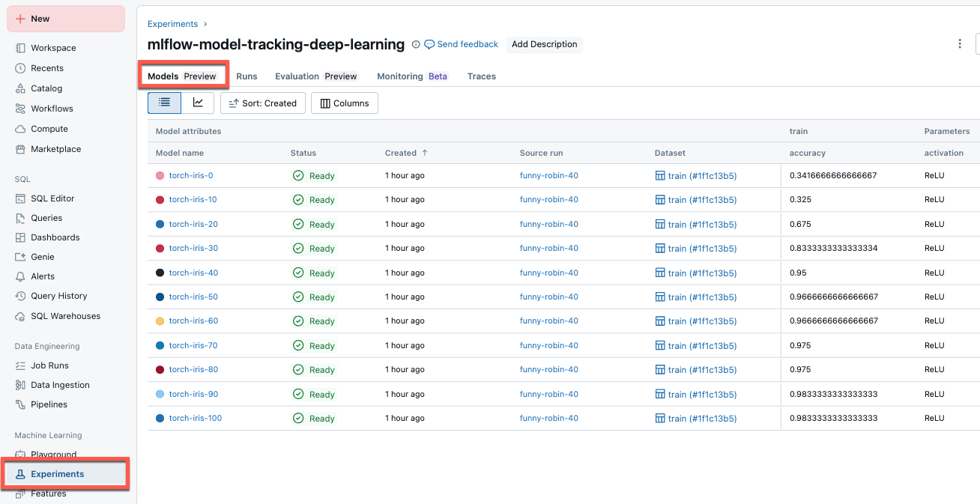Viewport: 980px width, 504px height.
Task: Switch to chart view
Action: pyautogui.click(x=198, y=103)
